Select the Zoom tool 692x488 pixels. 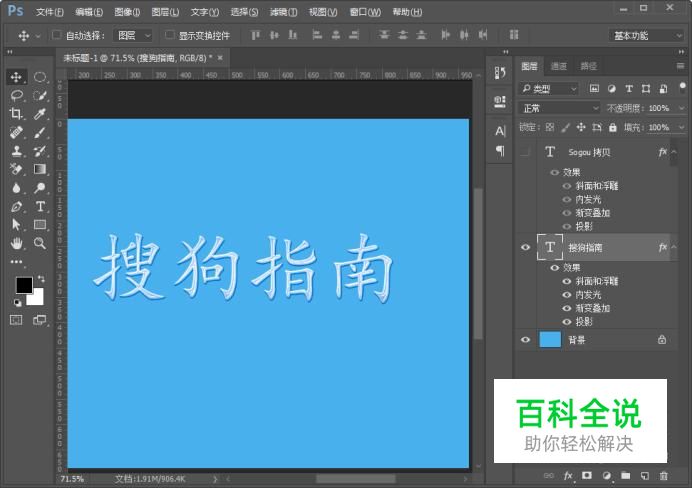click(x=40, y=243)
